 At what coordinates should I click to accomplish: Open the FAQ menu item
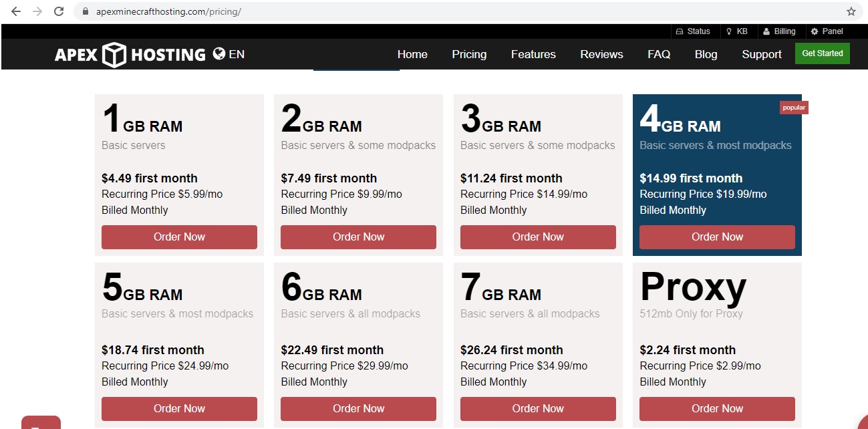(659, 54)
